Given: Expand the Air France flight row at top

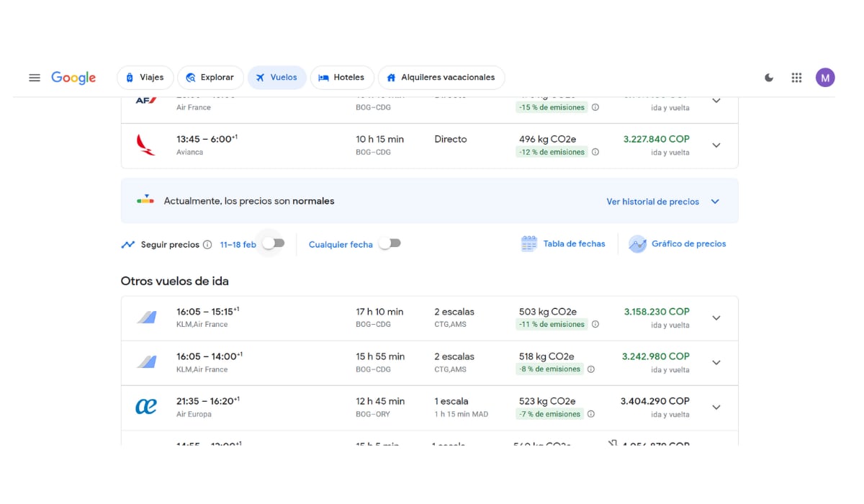Looking at the screenshot, I should tap(716, 101).
